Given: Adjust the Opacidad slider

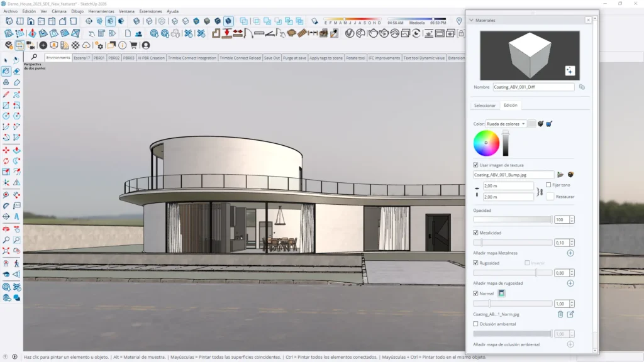Looking at the screenshot, I should point(513,219).
